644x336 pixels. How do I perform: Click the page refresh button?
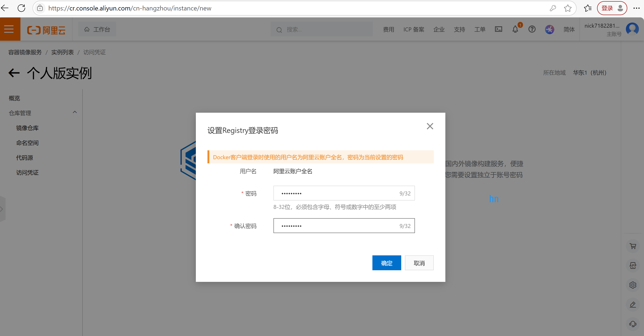(22, 8)
